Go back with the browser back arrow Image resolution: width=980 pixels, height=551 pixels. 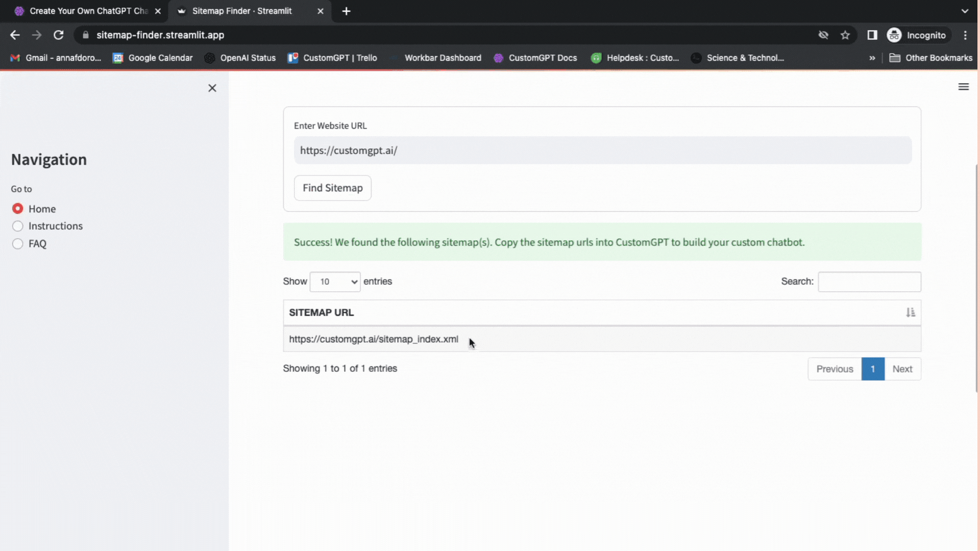click(15, 35)
